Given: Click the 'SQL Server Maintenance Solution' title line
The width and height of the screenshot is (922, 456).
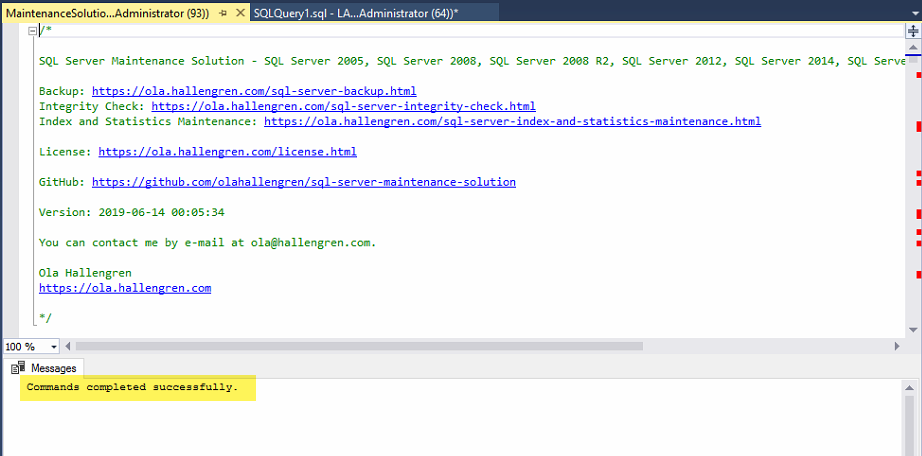Looking at the screenshot, I should click(471, 61).
